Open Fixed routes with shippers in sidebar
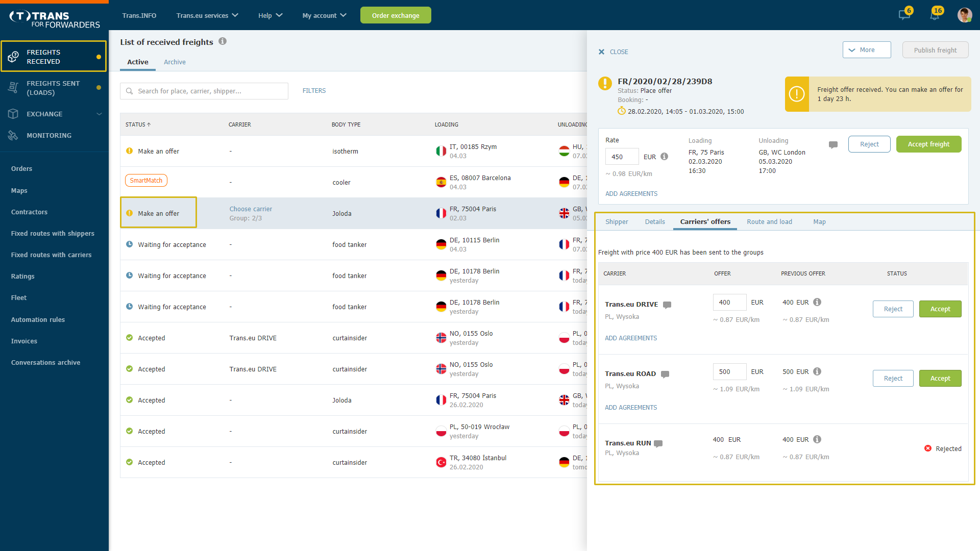The image size is (980, 551). click(53, 233)
